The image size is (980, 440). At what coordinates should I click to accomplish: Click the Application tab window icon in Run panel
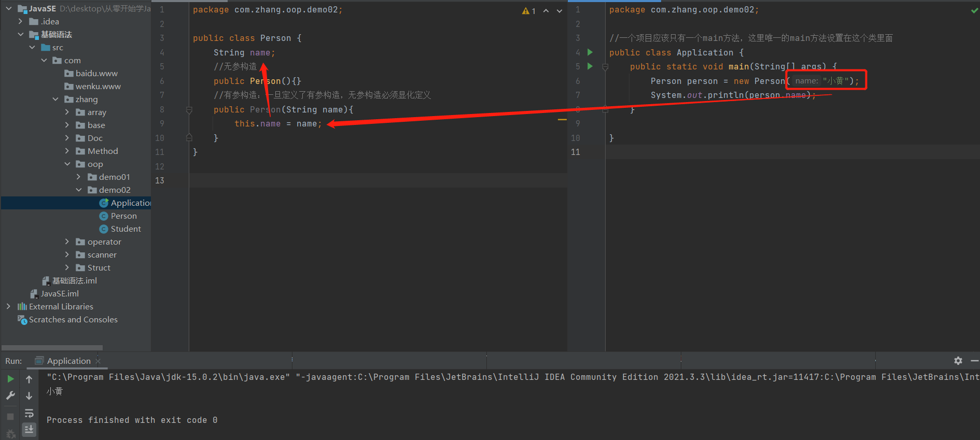39,361
